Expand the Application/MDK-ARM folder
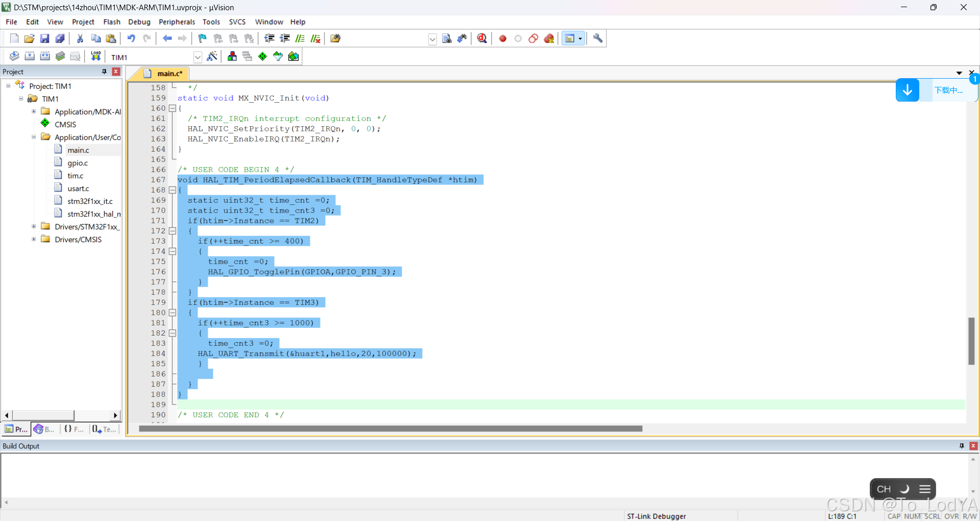Screen dimensions: 980x521 [34, 111]
